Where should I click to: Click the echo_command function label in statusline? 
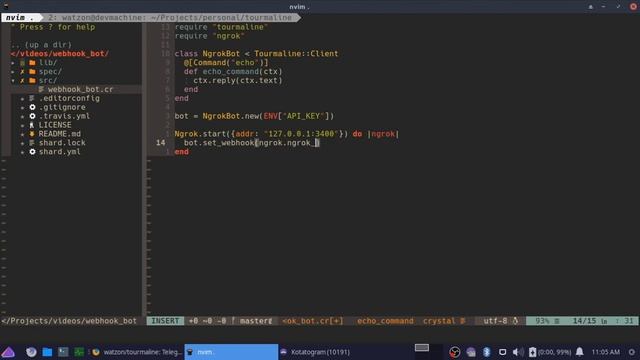click(385, 321)
